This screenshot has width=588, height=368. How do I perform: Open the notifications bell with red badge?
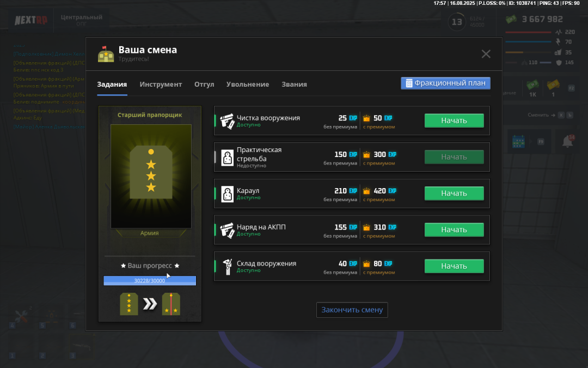568,141
